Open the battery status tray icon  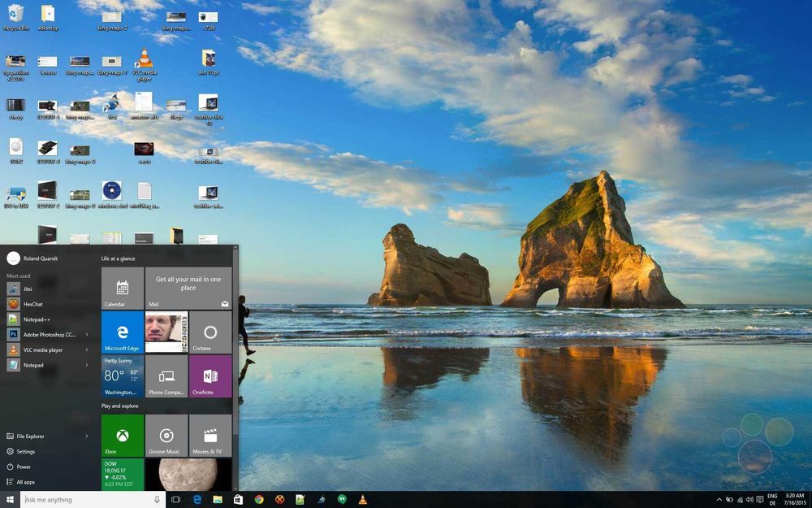click(729, 500)
